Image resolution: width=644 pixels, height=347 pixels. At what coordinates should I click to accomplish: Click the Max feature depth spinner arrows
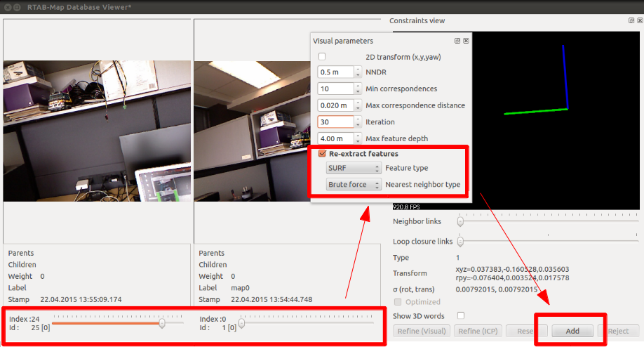(x=358, y=138)
